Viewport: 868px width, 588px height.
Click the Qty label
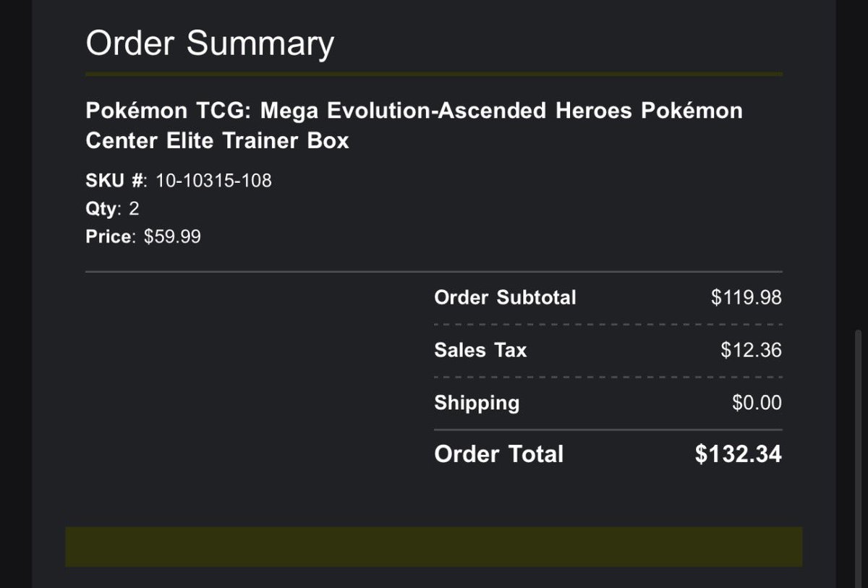click(x=101, y=209)
